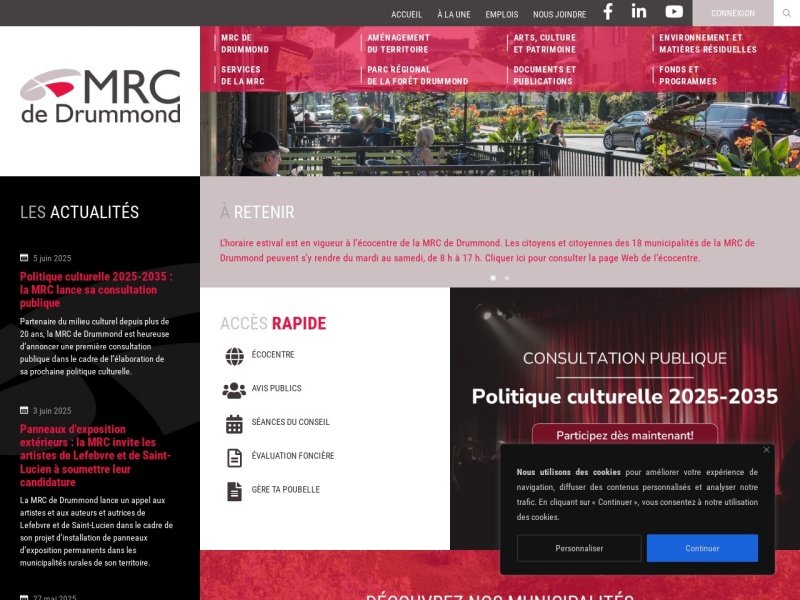Click Participez dès maintenant! button
The height and width of the screenshot is (600, 800).
[624, 435]
